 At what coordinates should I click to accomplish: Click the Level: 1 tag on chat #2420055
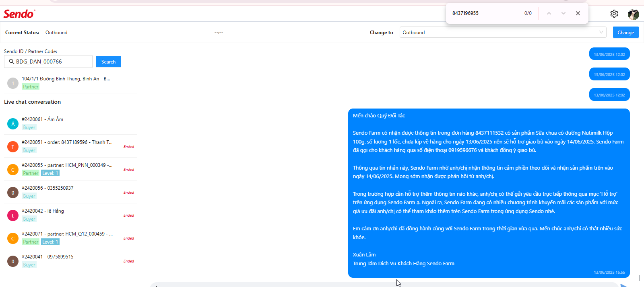(x=50, y=173)
